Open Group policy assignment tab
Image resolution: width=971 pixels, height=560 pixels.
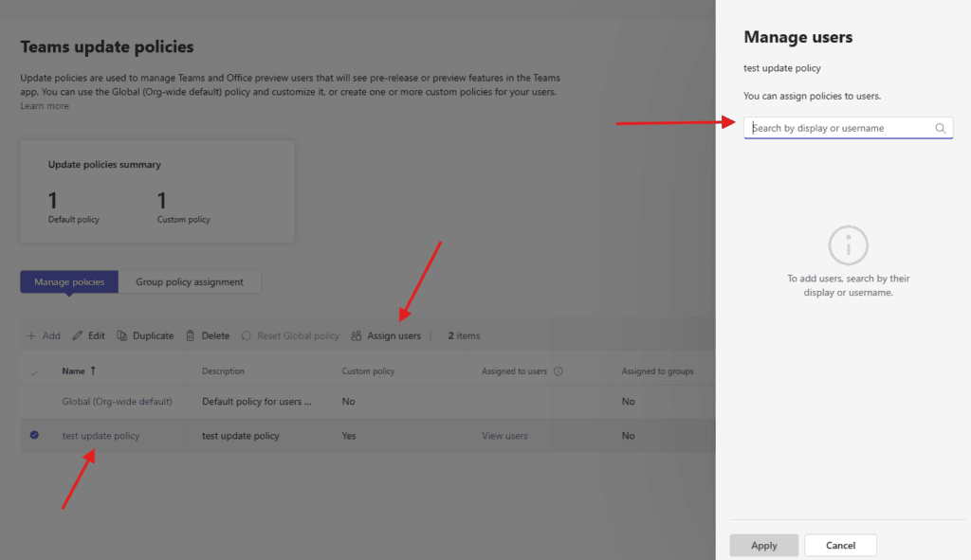point(190,281)
